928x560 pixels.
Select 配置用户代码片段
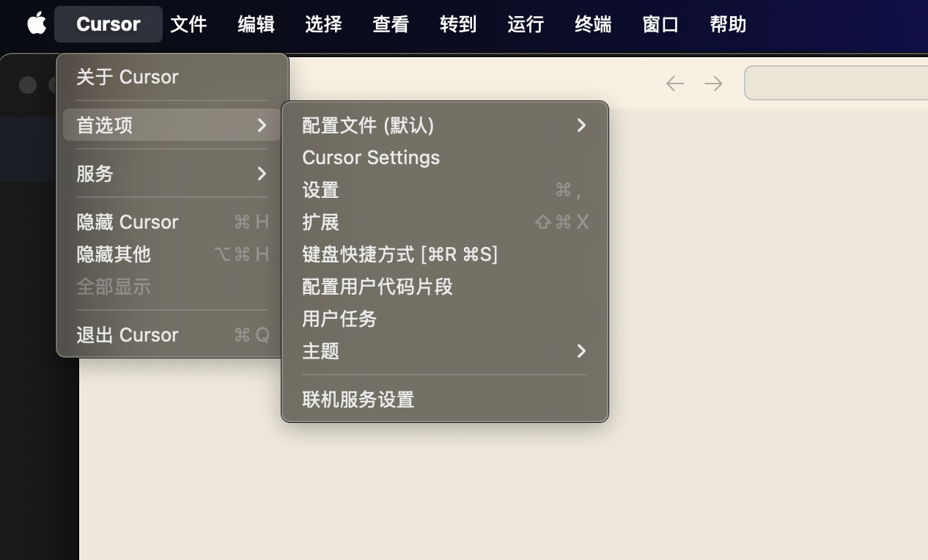pyautogui.click(x=445, y=287)
